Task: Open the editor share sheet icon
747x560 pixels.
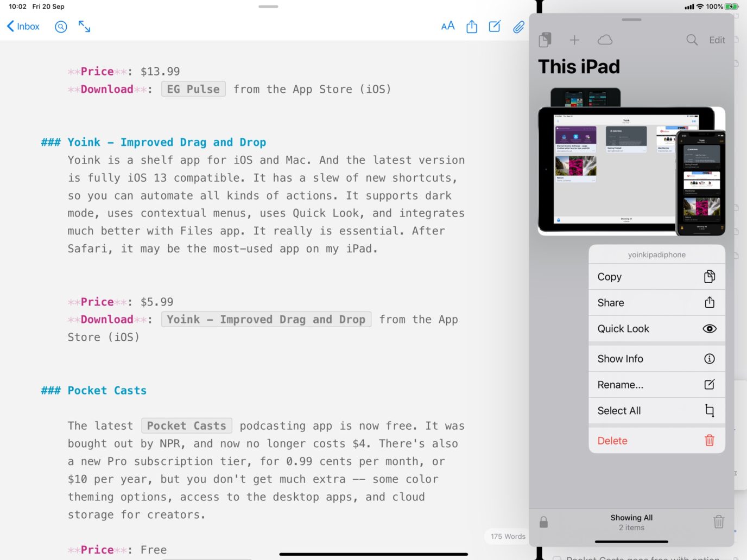Action: pos(471,26)
